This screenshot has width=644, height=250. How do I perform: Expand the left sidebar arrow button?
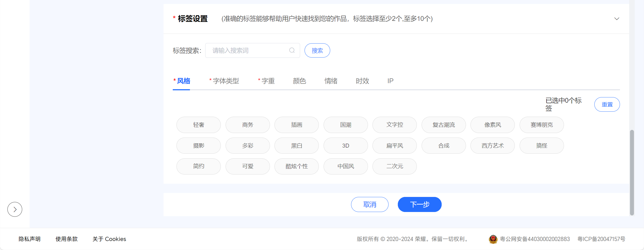15,209
